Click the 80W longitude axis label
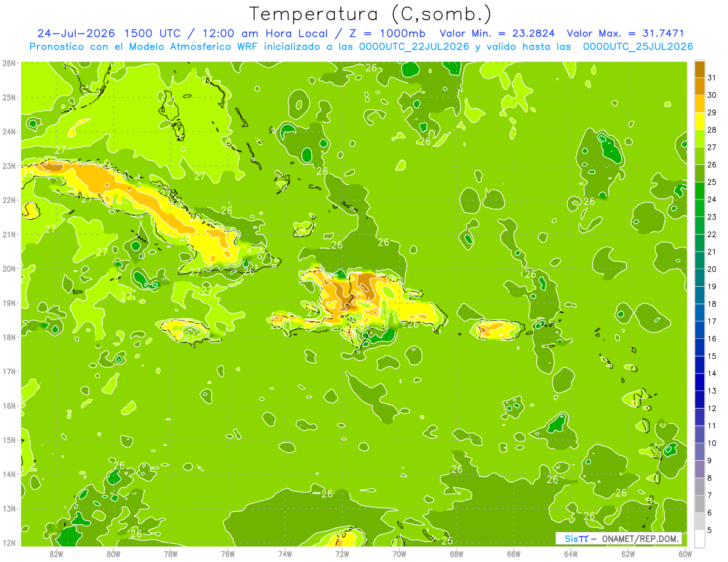 tap(113, 553)
